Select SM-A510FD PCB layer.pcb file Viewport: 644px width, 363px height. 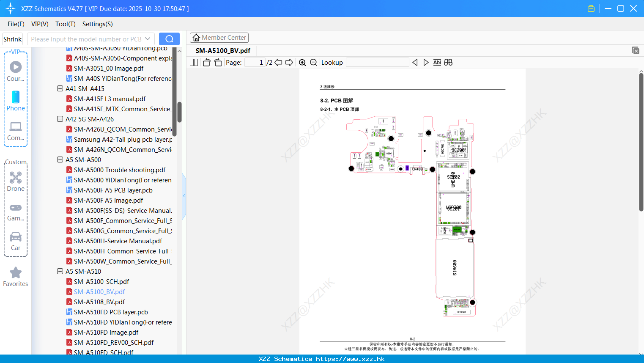pyautogui.click(x=111, y=312)
